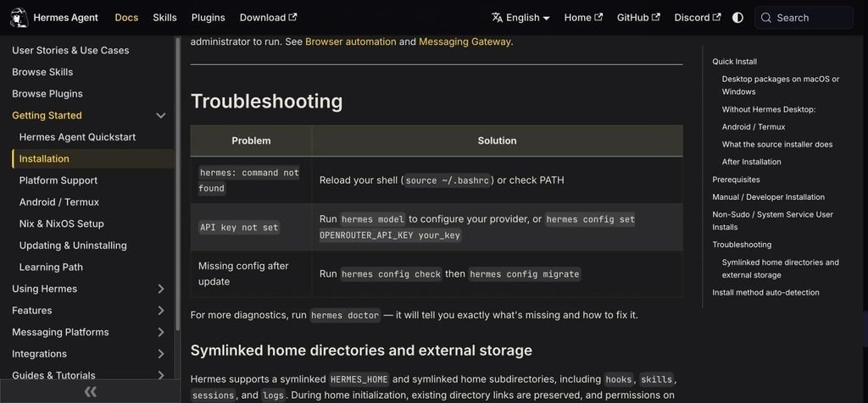Focus the Search input field
The width and height of the screenshot is (868, 403).
pyautogui.click(x=804, y=18)
